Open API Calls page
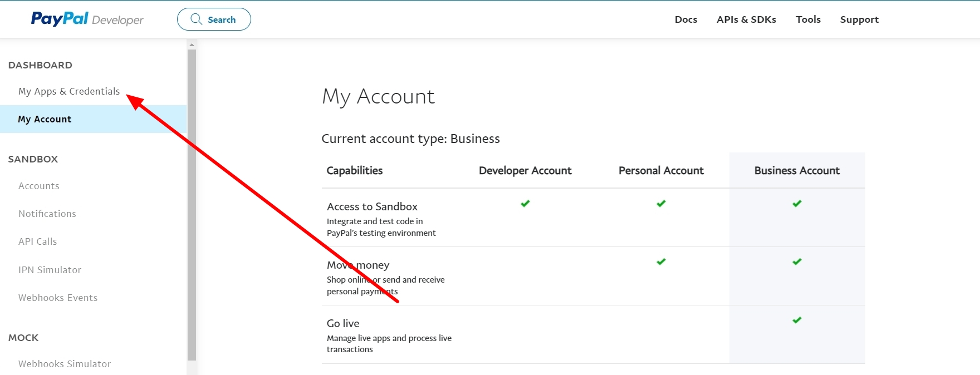The image size is (980, 375). [x=38, y=241]
